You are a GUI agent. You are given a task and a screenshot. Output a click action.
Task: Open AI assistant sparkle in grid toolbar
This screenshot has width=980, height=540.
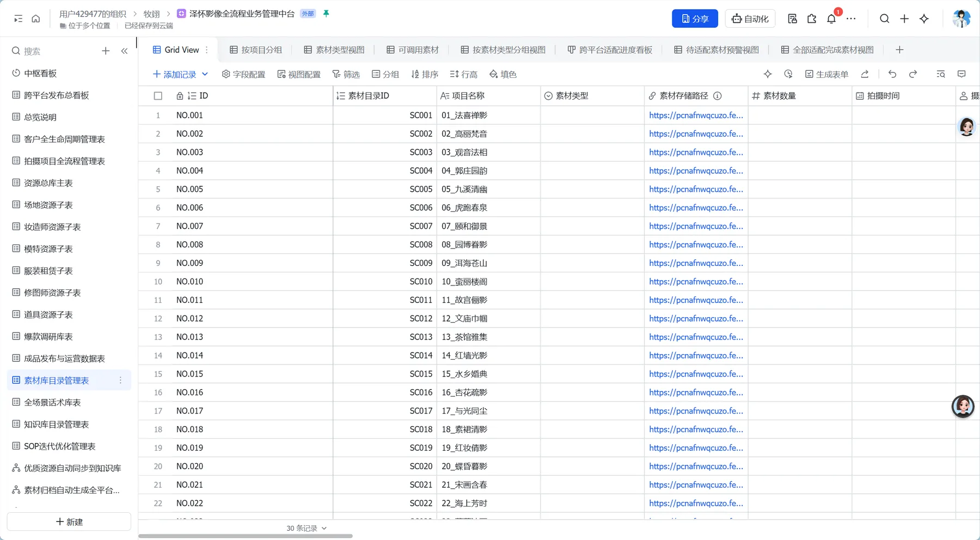tap(768, 74)
